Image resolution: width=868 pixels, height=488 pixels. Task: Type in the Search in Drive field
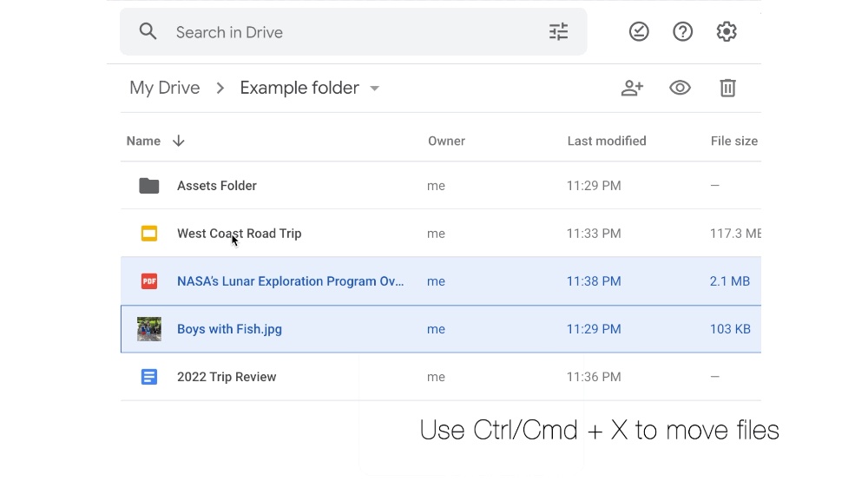347,32
